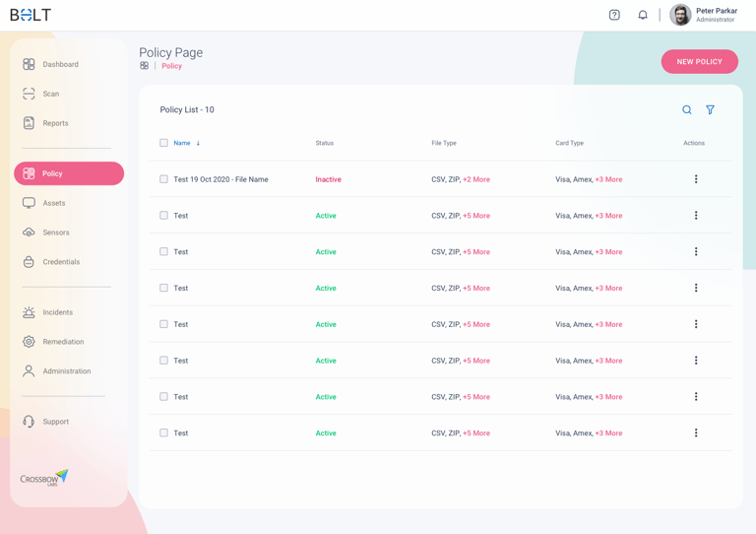Open Incidents in the sidebar

58,312
